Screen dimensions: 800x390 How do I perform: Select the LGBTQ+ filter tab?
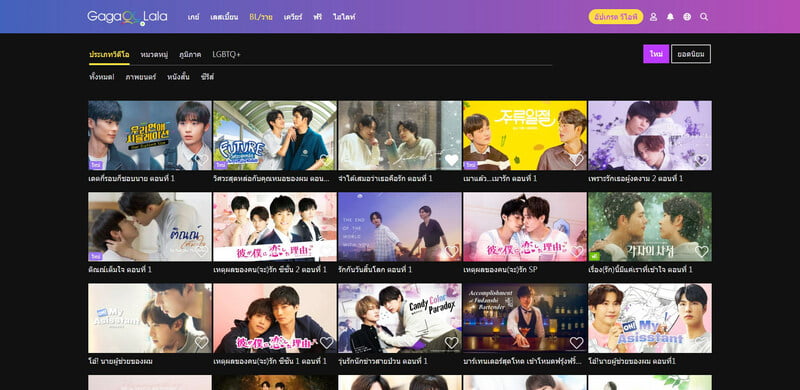(x=227, y=54)
